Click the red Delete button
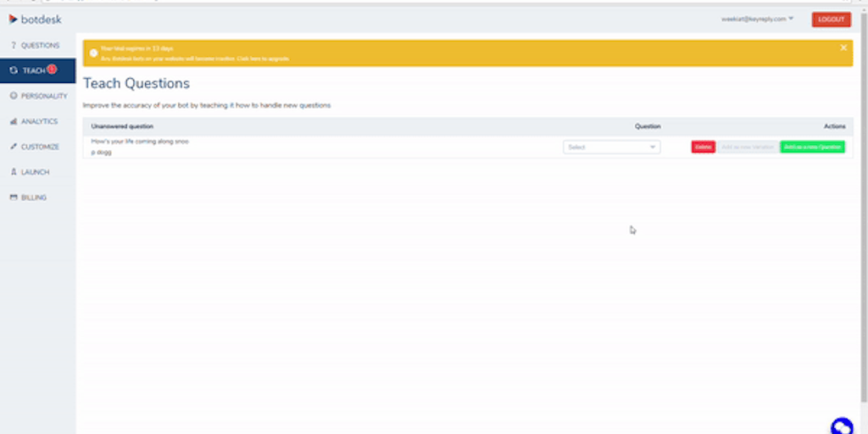The width and height of the screenshot is (868, 434). tap(703, 147)
